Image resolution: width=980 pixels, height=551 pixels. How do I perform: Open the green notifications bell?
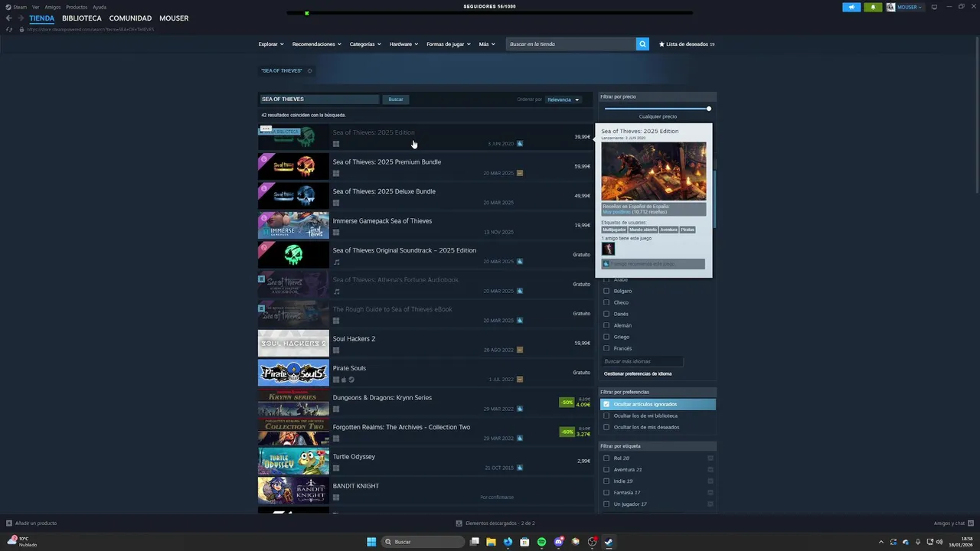click(873, 7)
